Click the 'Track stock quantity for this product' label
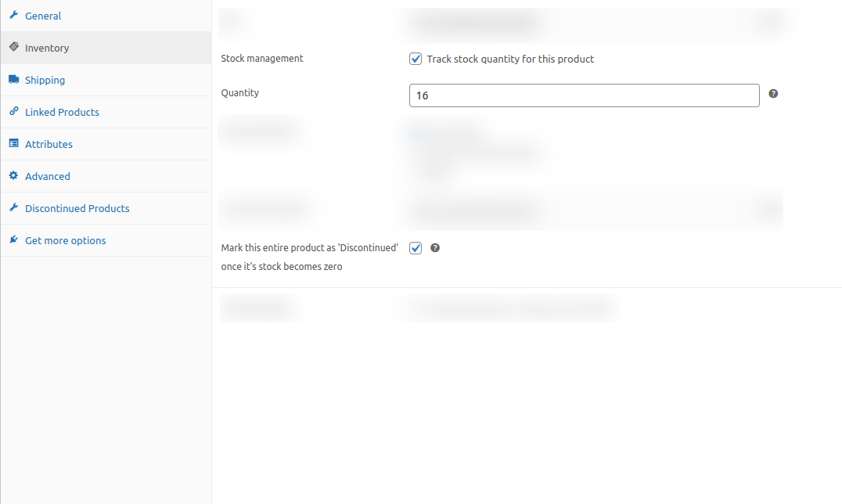842x504 pixels. [x=510, y=59]
